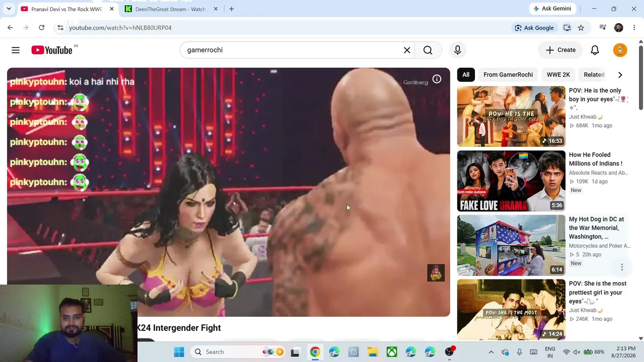This screenshot has width=644, height=362.
Task: Click the battery 88% indicator
Action: click(594, 352)
